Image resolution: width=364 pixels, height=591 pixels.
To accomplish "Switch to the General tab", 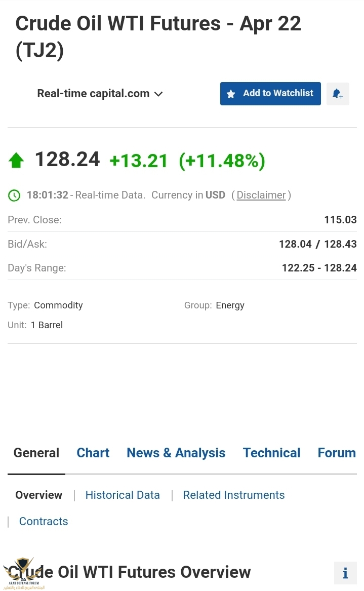I will coord(36,453).
